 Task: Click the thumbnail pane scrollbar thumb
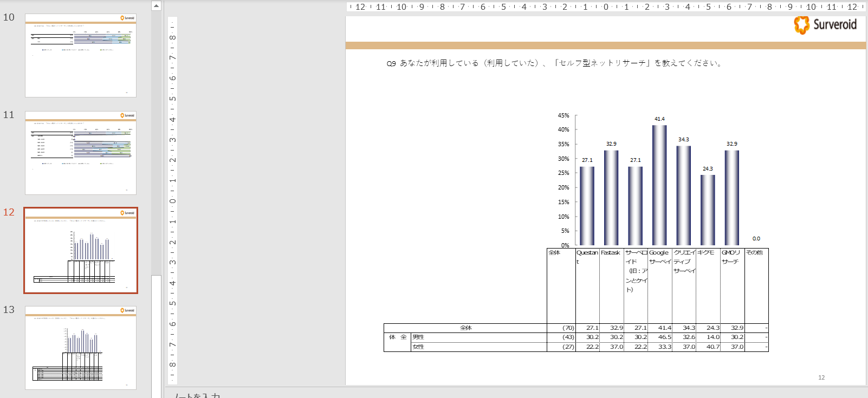pyautogui.click(x=156, y=336)
